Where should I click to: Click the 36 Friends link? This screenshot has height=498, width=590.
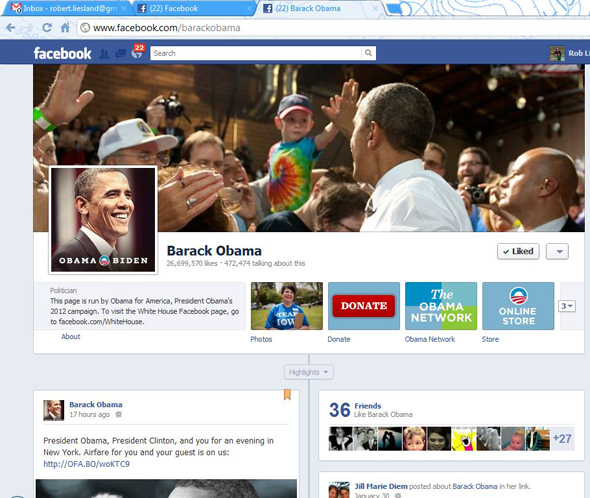(x=368, y=406)
